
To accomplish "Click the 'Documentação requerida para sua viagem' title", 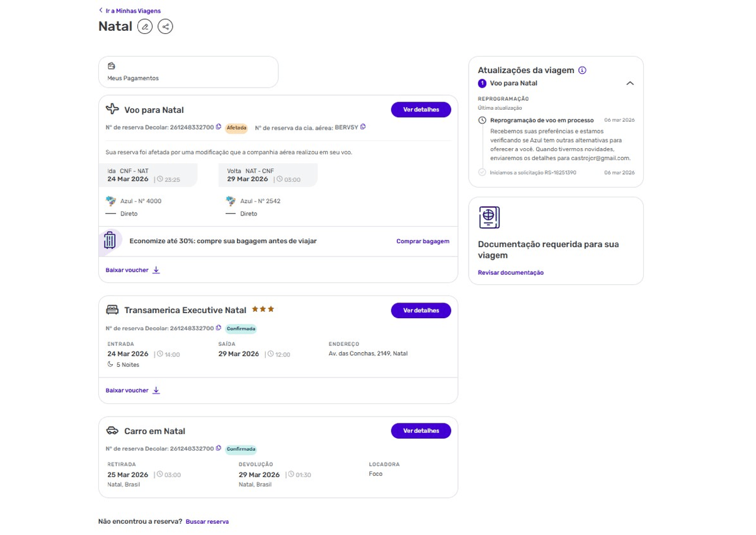I will tap(548, 250).
